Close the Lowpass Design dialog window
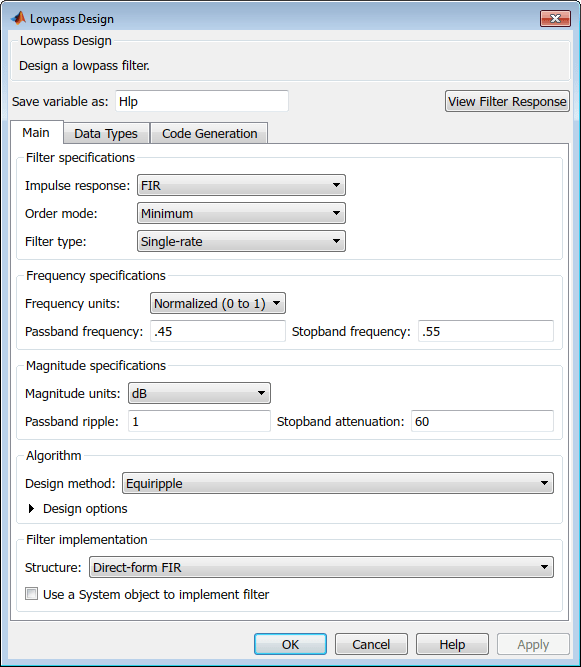This screenshot has height=667, width=581. coord(555,18)
